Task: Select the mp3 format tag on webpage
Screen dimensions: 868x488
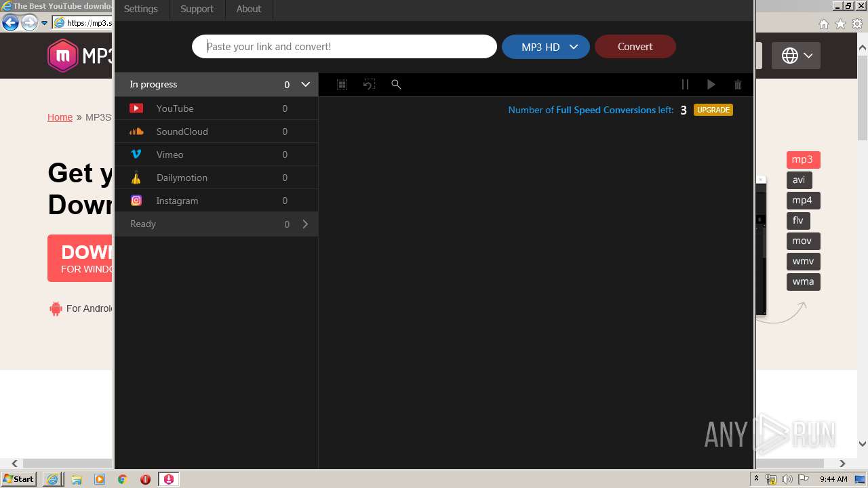Action: [x=803, y=160]
